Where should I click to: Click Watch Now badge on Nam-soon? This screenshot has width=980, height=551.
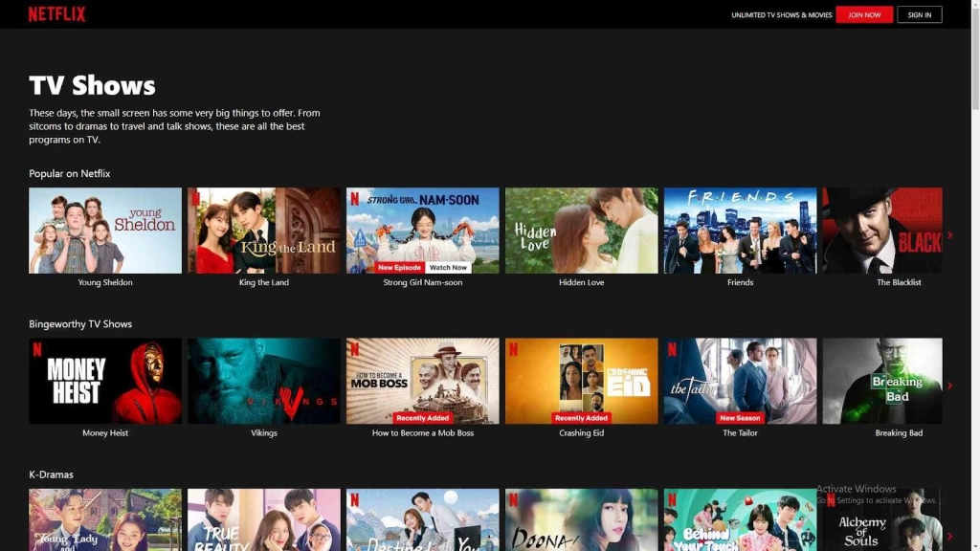[448, 268]
